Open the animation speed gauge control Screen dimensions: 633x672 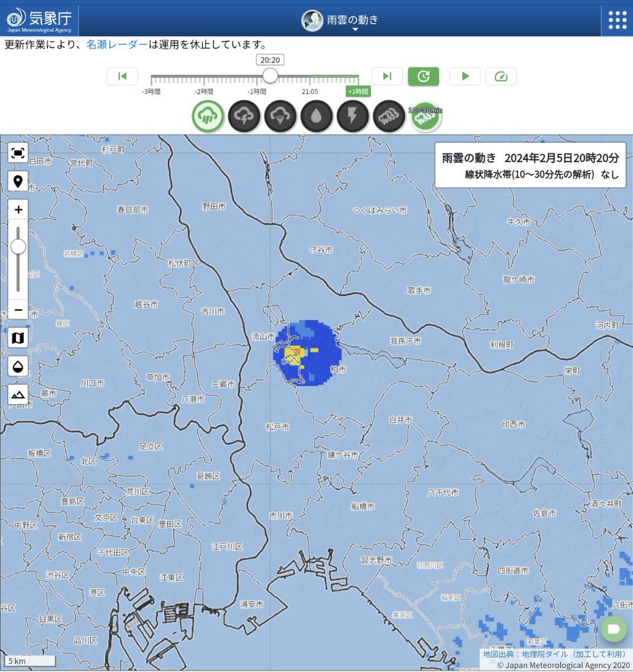[501, 76]
